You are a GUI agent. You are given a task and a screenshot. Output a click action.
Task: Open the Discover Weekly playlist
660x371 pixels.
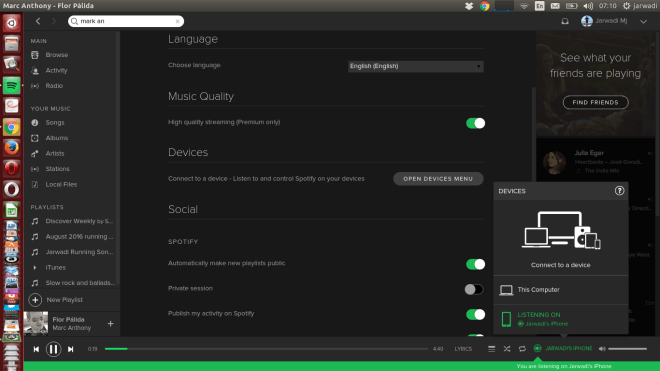coord(79,221)
